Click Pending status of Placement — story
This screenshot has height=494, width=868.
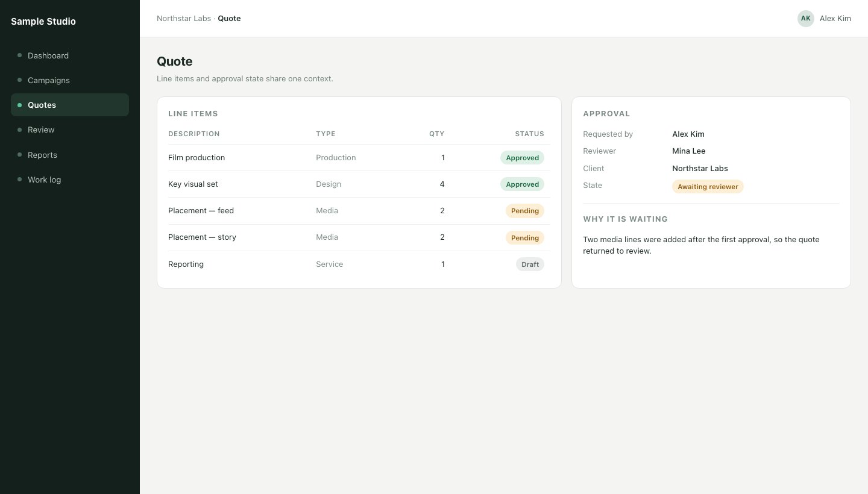tap(525, 237)
